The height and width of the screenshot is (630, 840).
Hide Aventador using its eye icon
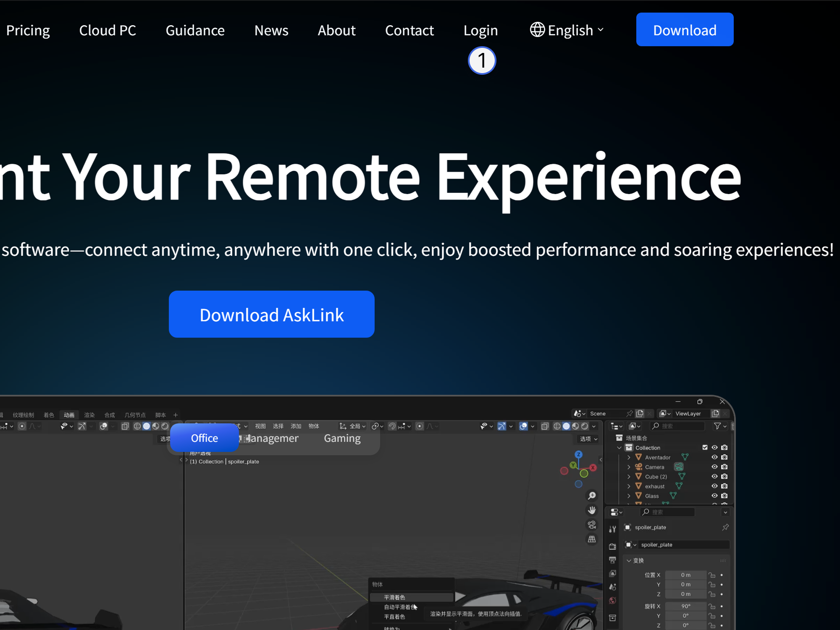click(714, 457)
